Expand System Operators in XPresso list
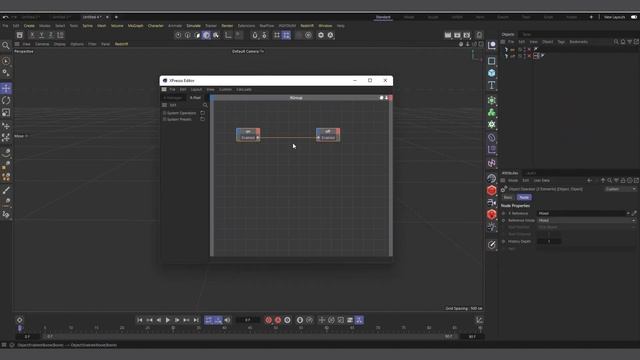The image size is (640, 360). (164, 113)
